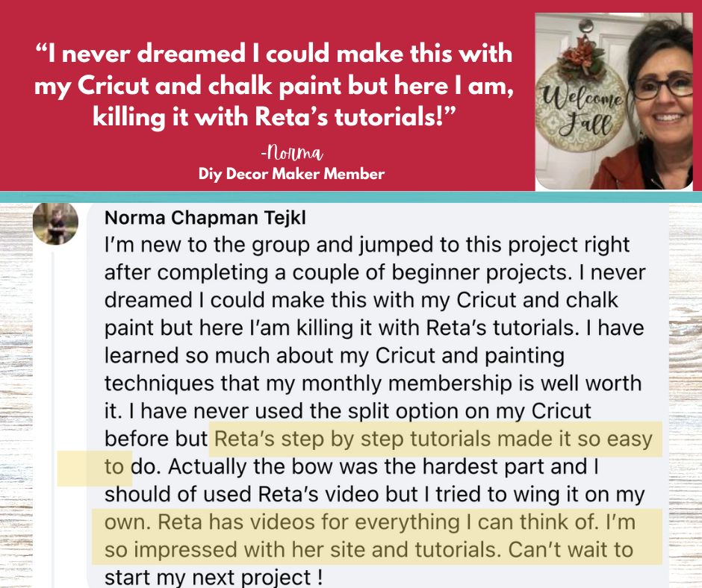
Task: Click the "Diy Decor Maker Member" label
Action: (291, 175)
